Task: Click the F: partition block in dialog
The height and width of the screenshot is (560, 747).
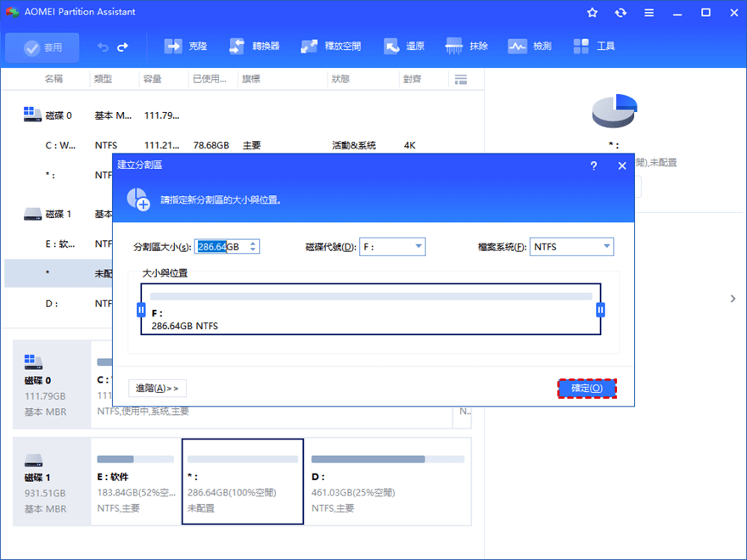Action: [371, 310]
